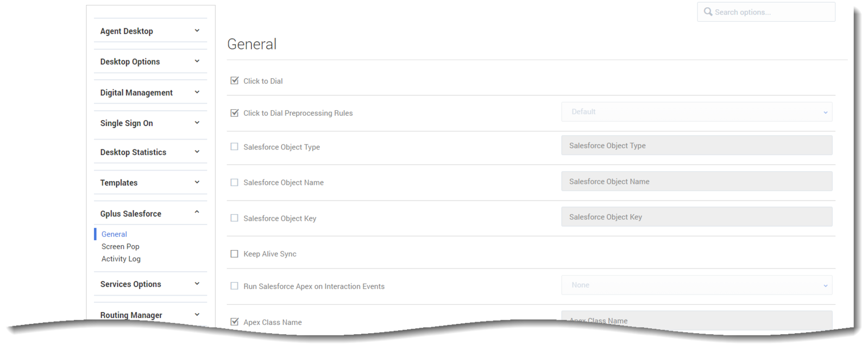Viewport: 868px width, 350px height.
Task: Uncheck the Click to Dial checkbox
Action: pyautogui.click(x=235, y=80)
